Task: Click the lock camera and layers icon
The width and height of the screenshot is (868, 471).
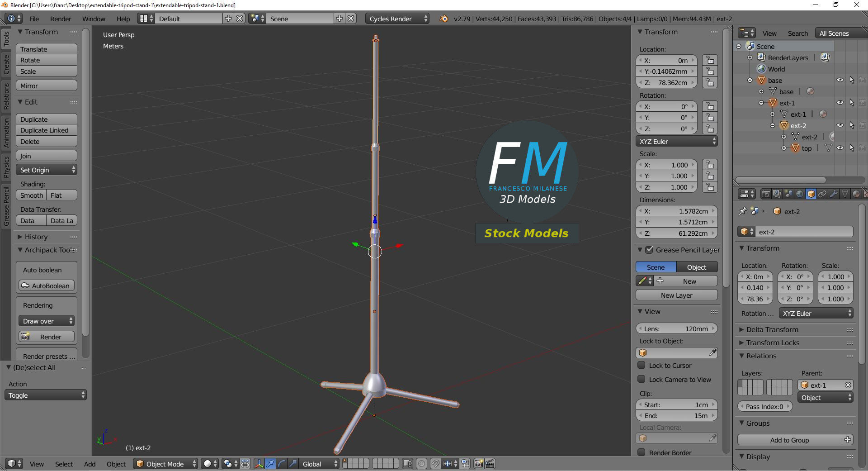Action: click(407, 464)
